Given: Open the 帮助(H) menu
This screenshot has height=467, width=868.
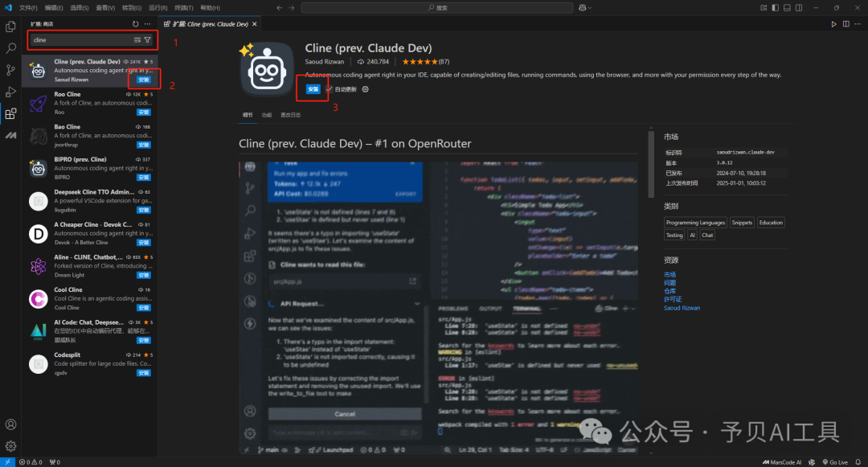Looking at the screenshot, I should (x=210, y=8).
